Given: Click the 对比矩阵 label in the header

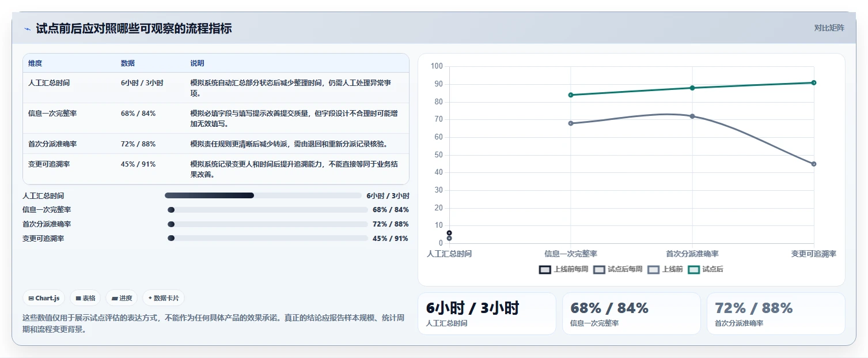Looking at the screenshot, I should (829, 28).
